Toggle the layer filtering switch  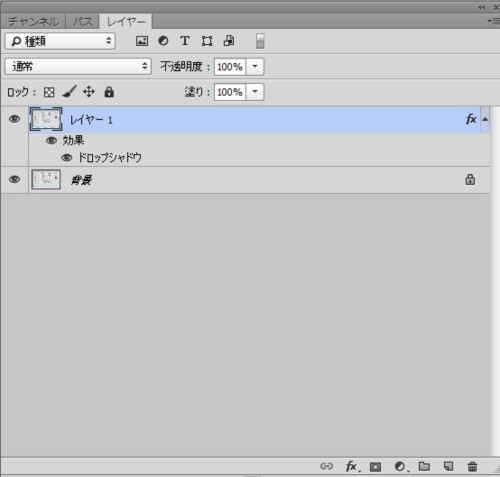260,41
